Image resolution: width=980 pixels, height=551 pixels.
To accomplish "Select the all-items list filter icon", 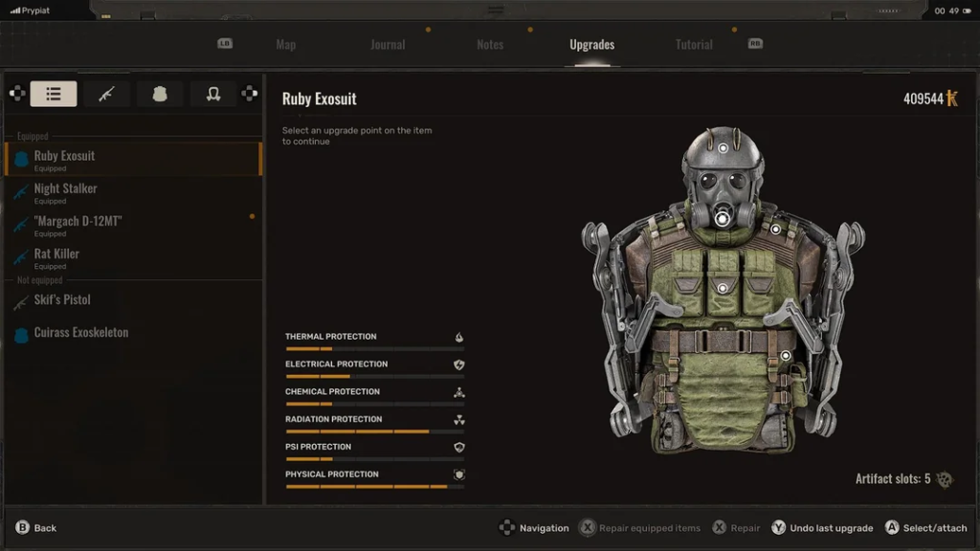I will tap(54, 94).
